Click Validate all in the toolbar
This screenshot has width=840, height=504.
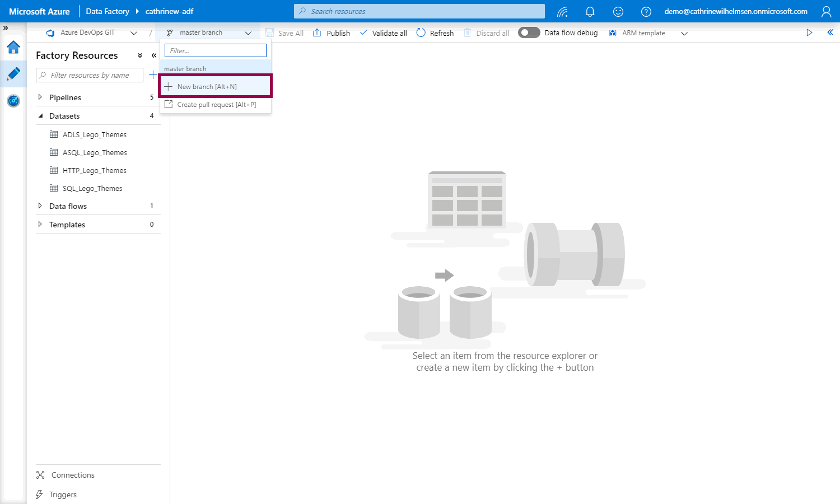pos(384,33)
